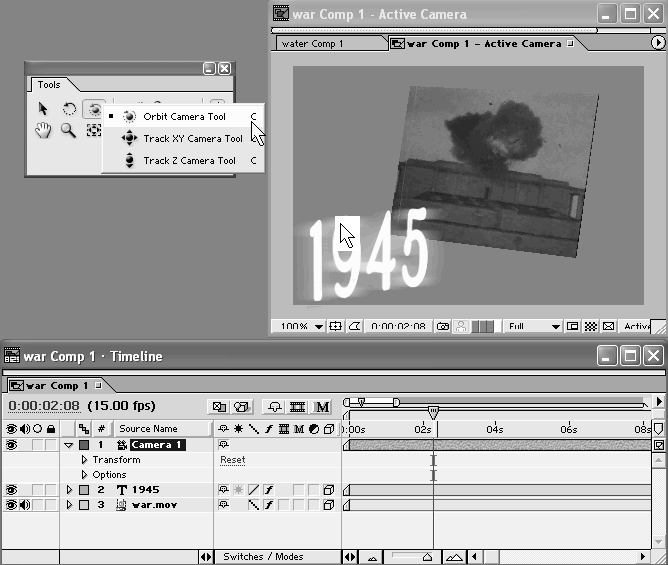Toggle video visibility of war.mov layer
The height and width of the screenshot is (565, 668).
click(x=11, y=505)
